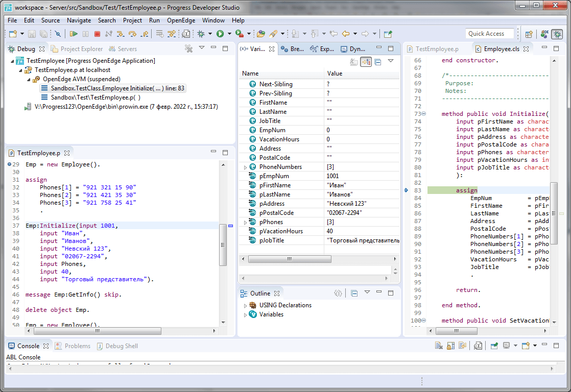Collapse the OpenEdge AVM (suspended) node
The image size is (571, 392).
coord(29,79)
